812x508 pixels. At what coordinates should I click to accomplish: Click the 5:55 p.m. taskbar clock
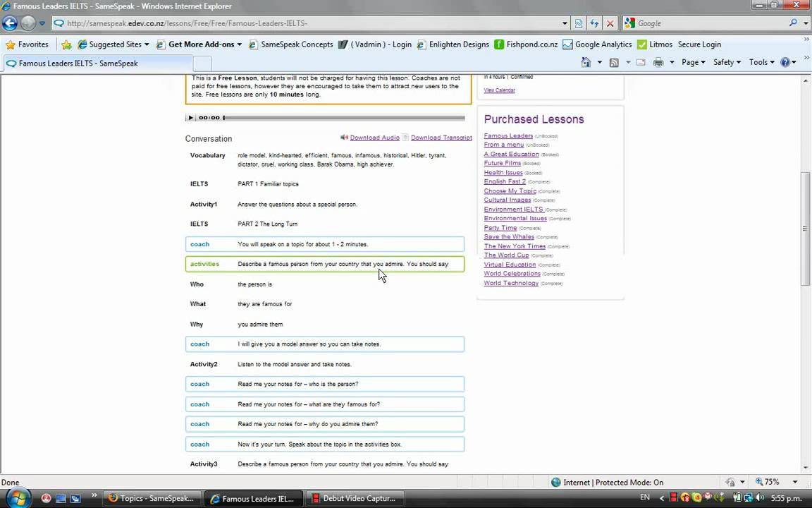pyautogui.click(x=786, y=498)
